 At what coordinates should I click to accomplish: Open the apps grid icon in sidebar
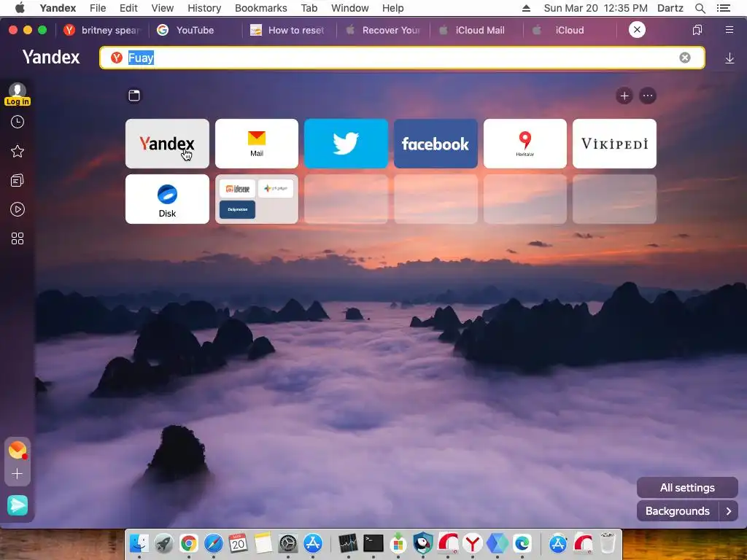(18, 238)
